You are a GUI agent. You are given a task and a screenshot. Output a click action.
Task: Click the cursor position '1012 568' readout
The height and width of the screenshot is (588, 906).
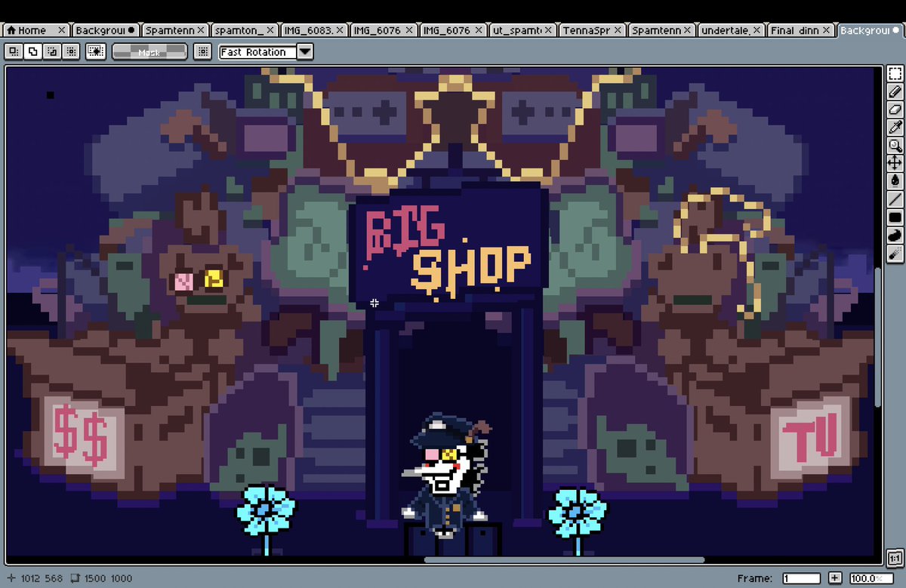tap(42, 578)
